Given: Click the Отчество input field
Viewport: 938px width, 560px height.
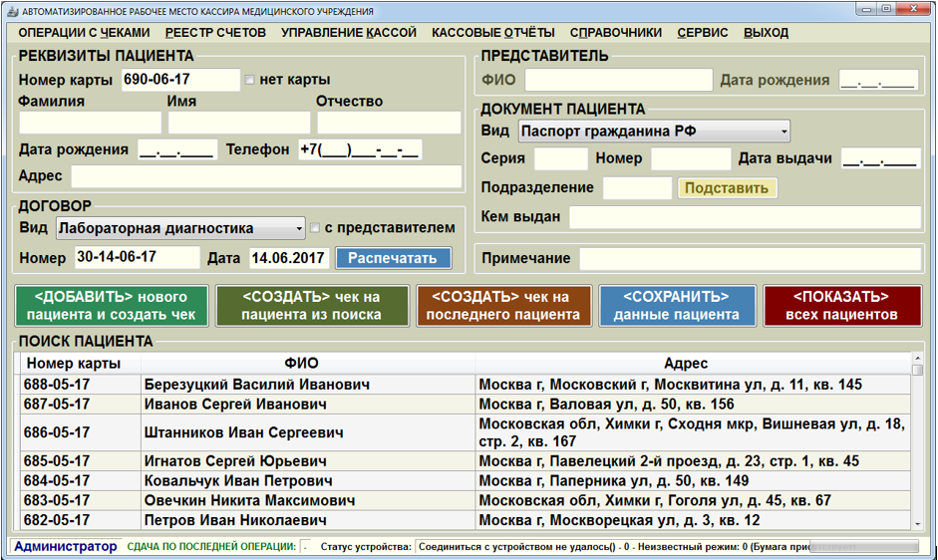Looking at the screenshot, I should click(x=389, y=123).
